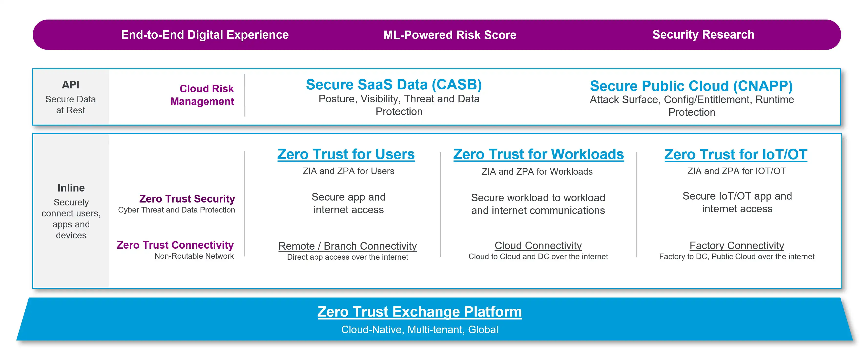Click the Inline section label
This screenshot has height=362, width=868.
tap(71, 188)
